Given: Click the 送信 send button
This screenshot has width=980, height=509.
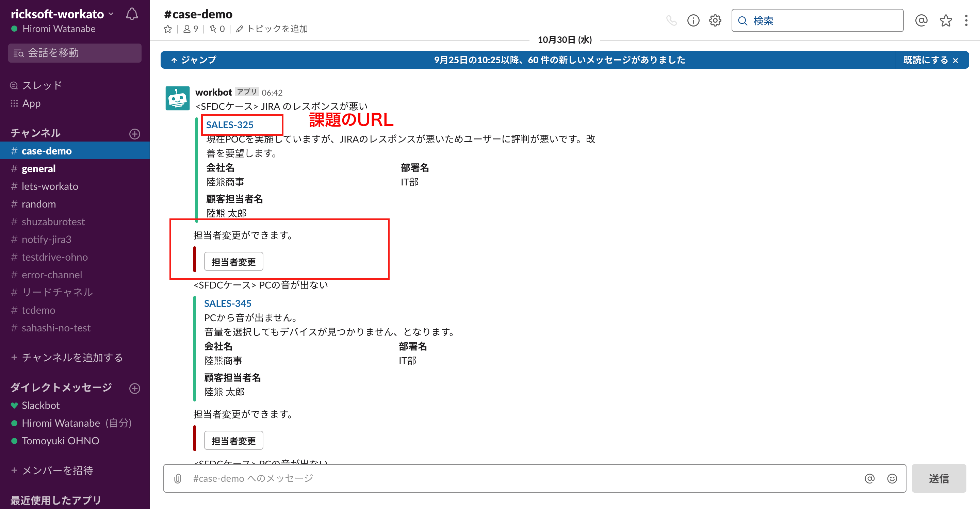Looking at the screenshot, I should click(x=938, y=478).
